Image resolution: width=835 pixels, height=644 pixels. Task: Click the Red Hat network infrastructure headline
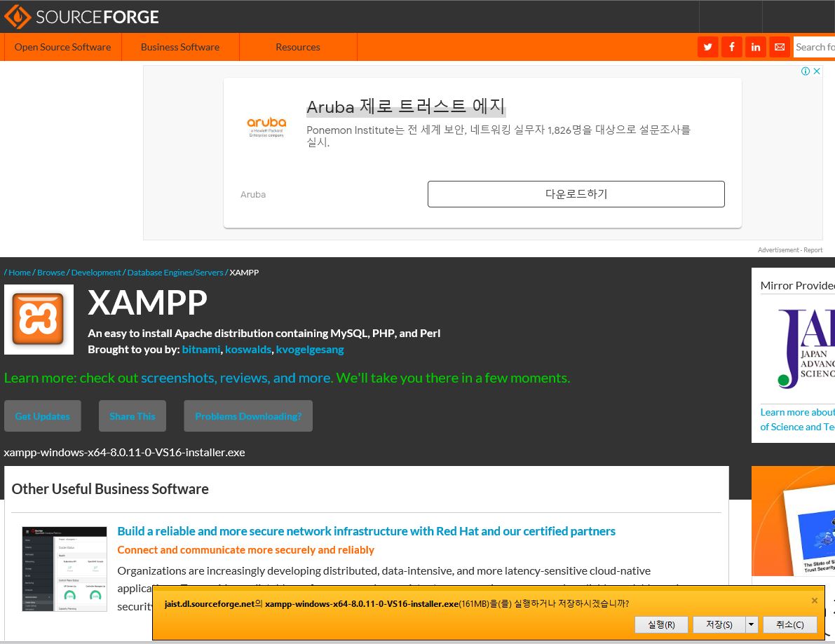(x=367, y=531)
